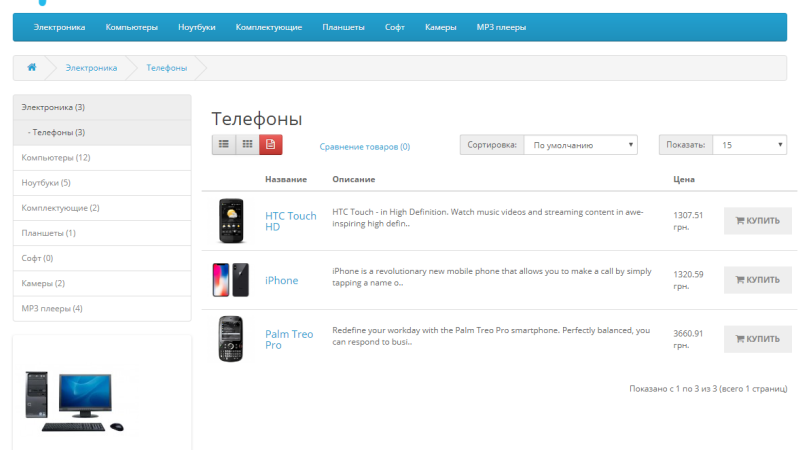Viewport: 800px width, 450px height.
Task: Open MP3 плееры in top menu
Action: (501, 27)
